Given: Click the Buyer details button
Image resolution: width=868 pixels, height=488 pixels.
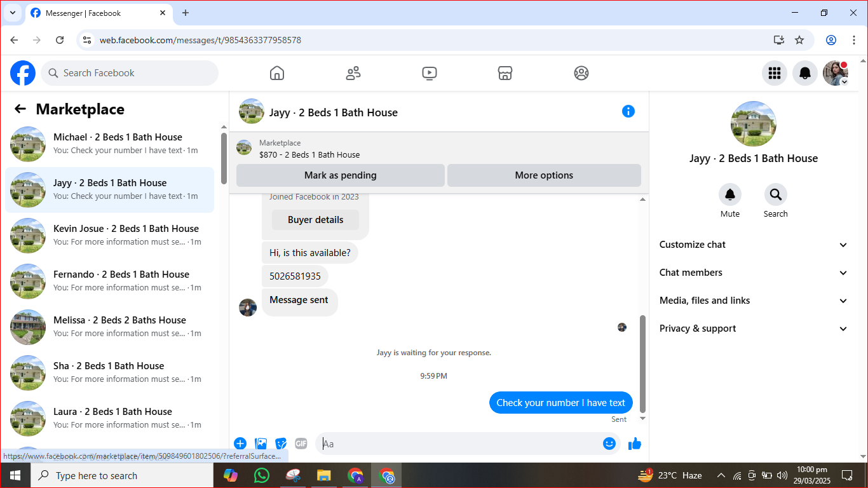Looking at the screenshot, I should point(315,220).
